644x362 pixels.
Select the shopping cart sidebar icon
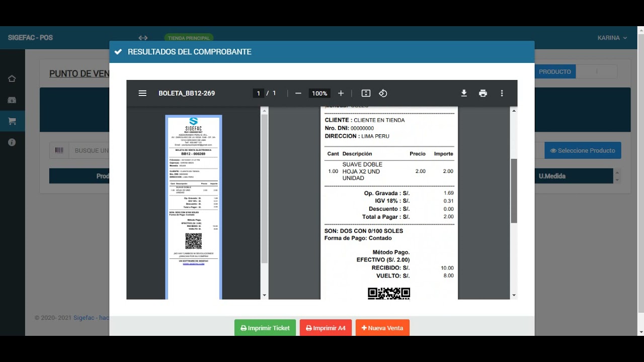pos(12,121)
